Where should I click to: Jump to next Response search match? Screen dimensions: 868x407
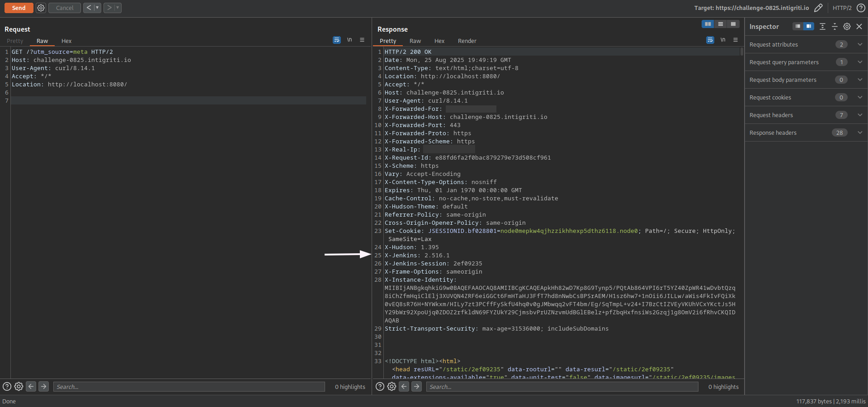[x=416, y=387]
